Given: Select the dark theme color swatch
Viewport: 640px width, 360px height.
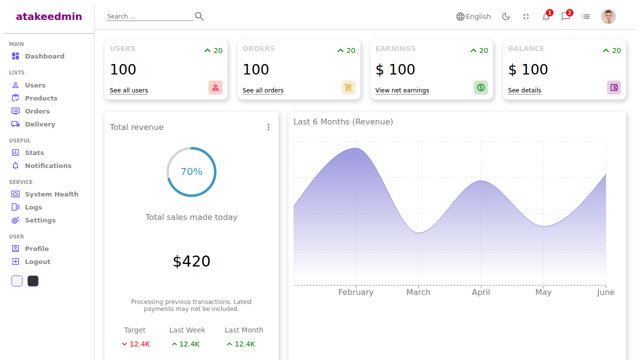Looking at the screenshot, I should point(33,281).
